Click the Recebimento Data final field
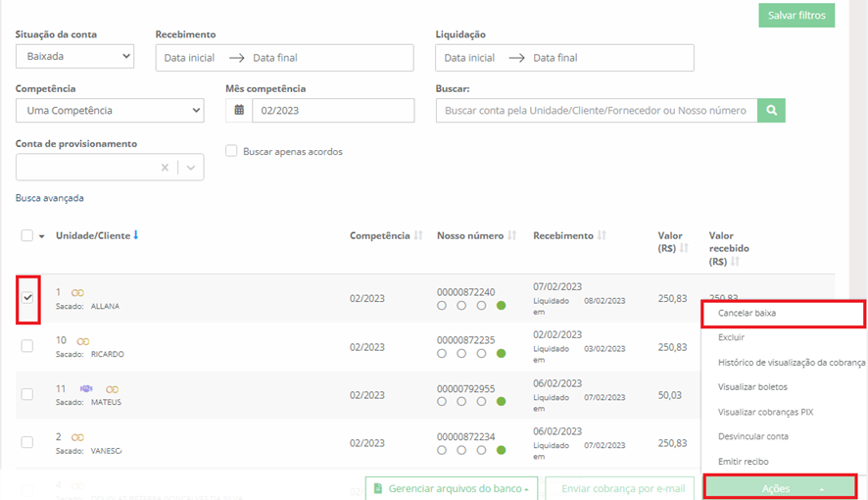 pos(275,58)
